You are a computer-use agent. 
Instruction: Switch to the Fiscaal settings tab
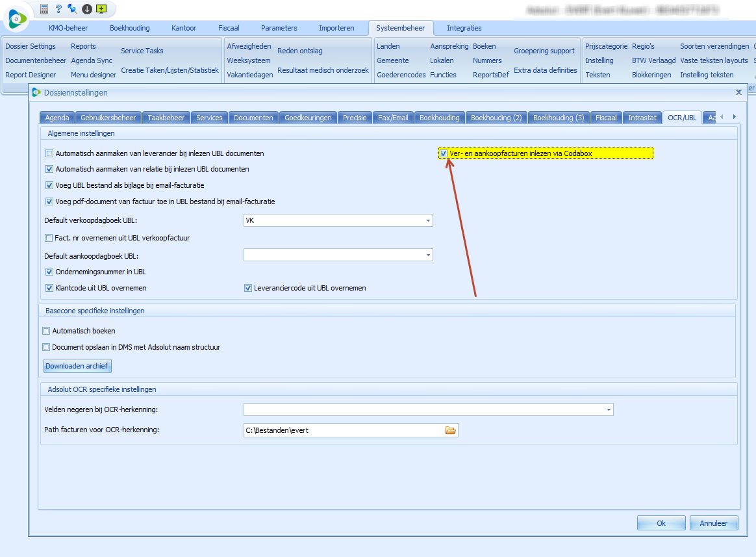click(605, 118)
